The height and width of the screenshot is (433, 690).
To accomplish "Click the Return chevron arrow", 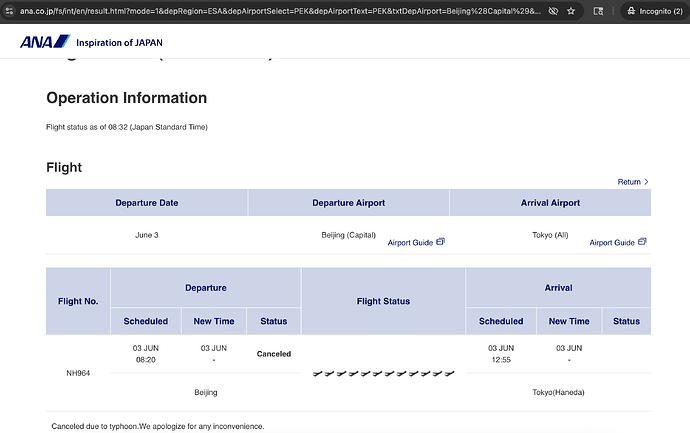I will (646, 182).
